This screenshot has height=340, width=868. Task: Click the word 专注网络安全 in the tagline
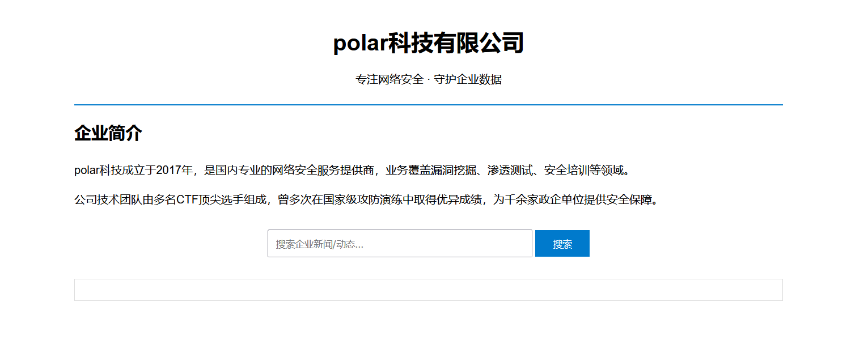[389, 79]
